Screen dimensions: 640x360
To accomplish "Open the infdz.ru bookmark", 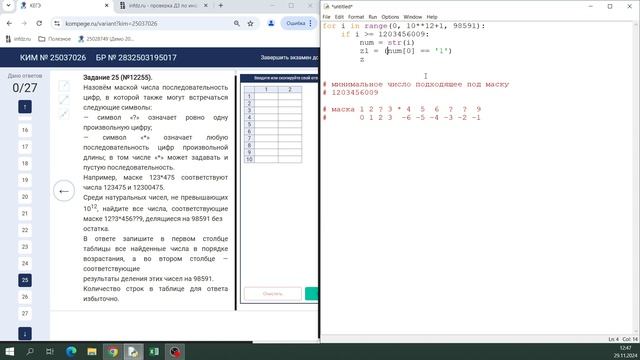I will (18, 39).
